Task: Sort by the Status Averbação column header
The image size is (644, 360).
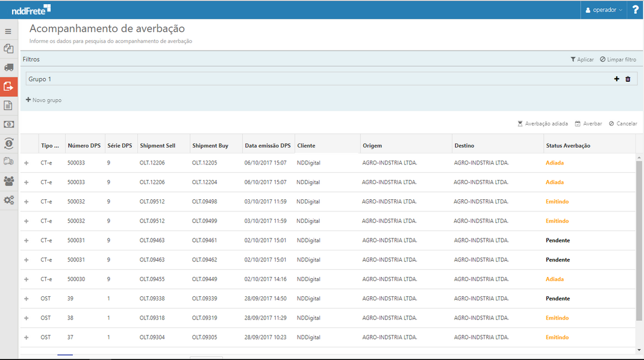Action: click(x=568, y=146)
